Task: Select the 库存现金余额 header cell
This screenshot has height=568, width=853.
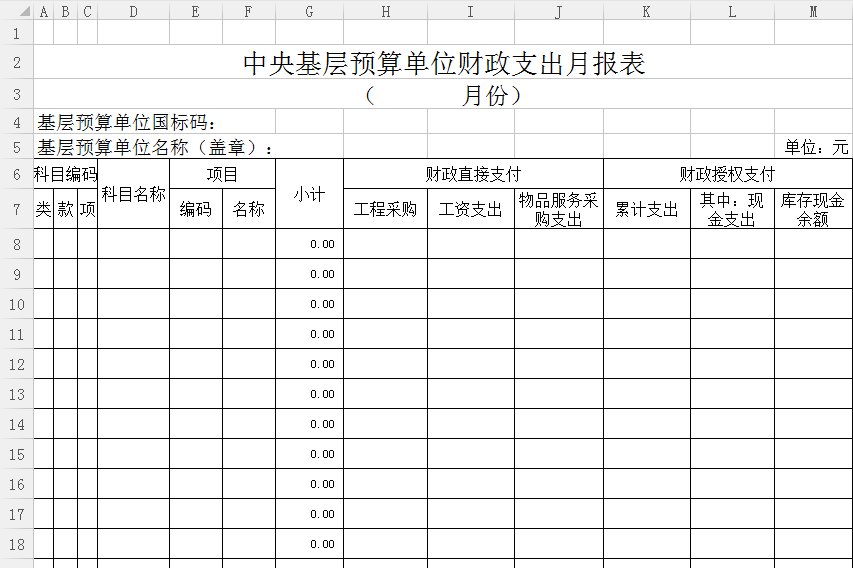Action: (x=812, y=210)
